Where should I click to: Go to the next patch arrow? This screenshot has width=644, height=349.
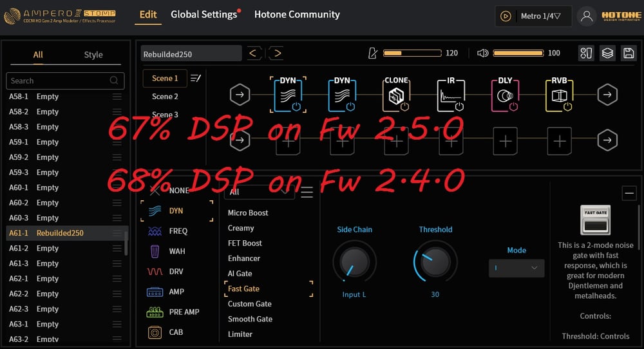(x=277, y=53)
